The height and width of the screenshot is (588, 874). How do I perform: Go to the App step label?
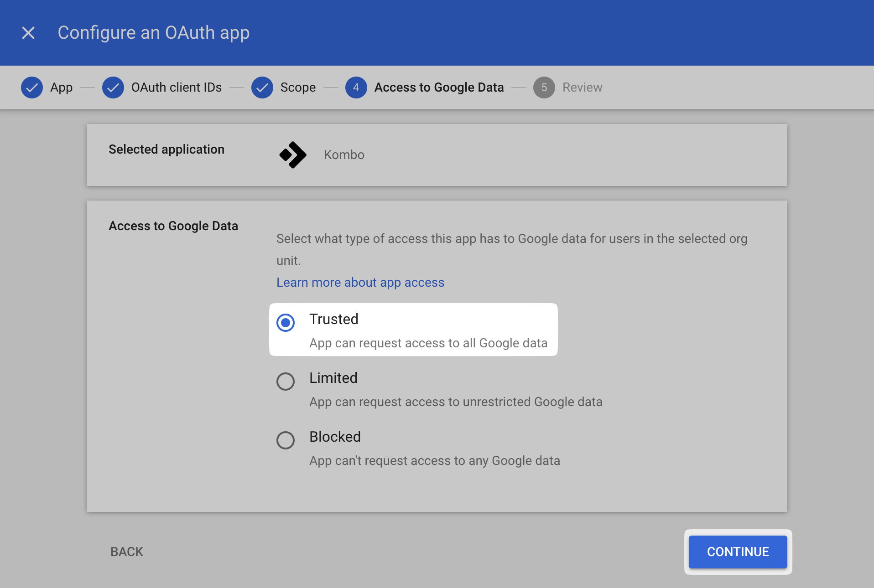click(x=61, y=88)
